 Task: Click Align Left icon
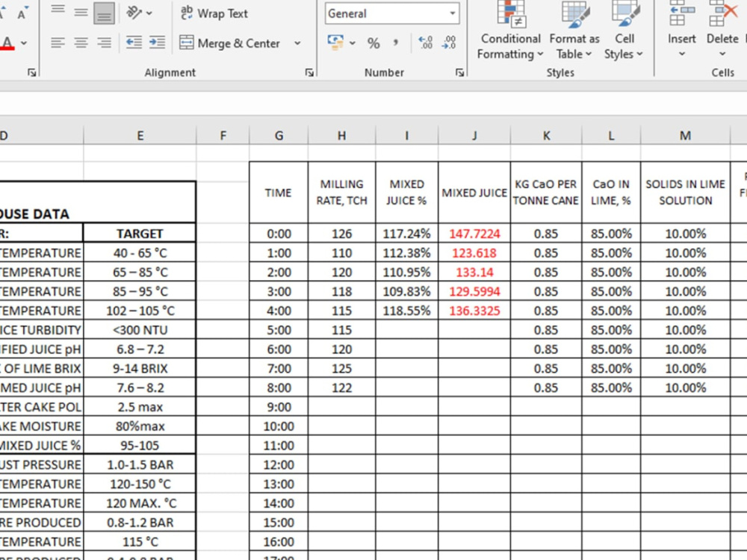[58, 43]
